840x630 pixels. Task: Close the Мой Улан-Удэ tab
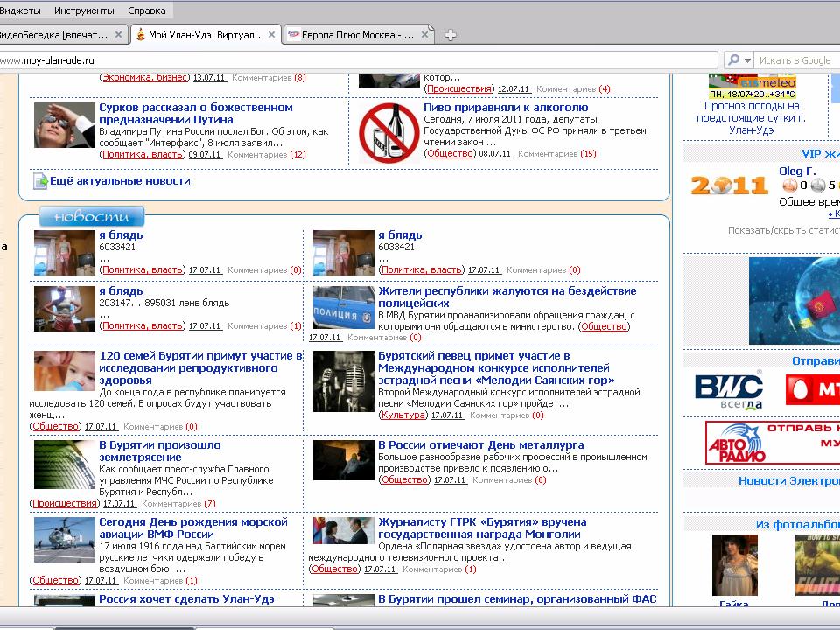[x=271, y=35]
